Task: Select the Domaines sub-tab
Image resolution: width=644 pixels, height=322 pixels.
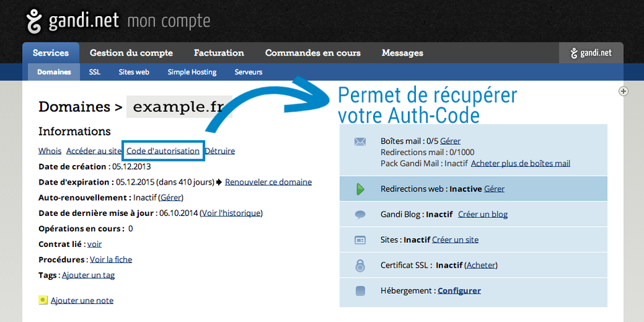Action: pyautogui.click(x=54, y=72)
